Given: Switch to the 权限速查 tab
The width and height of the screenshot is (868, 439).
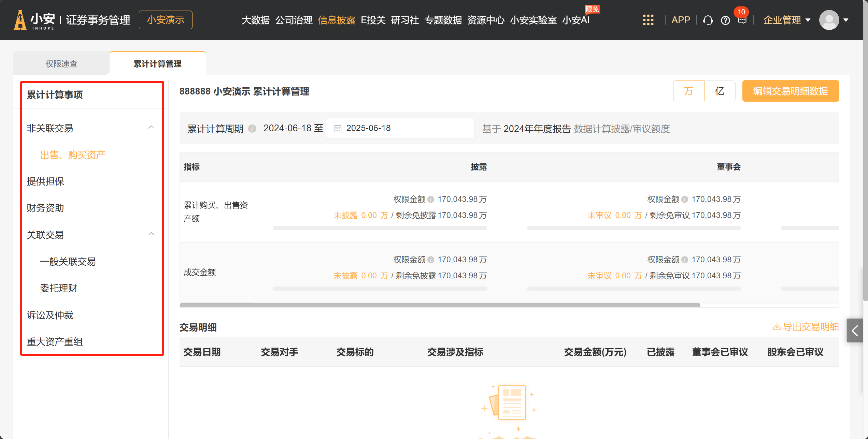Looking at the screenshot, I should (61, 64).
